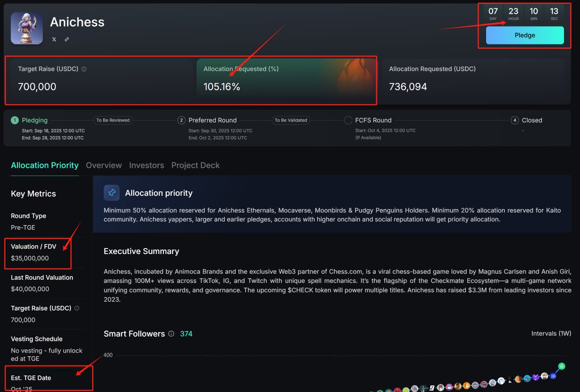
Task: Click the green last follower chart marker
Action: tap(561, 366)
